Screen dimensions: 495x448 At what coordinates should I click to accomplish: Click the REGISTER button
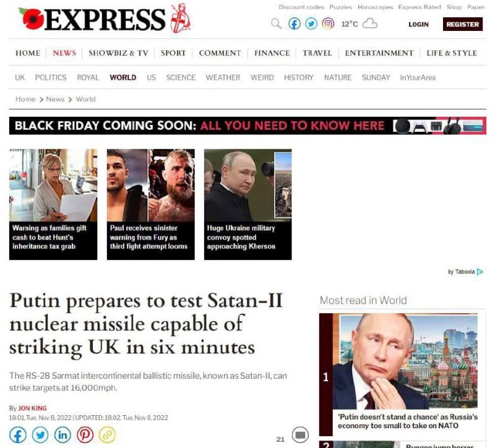tap(463, 24)
